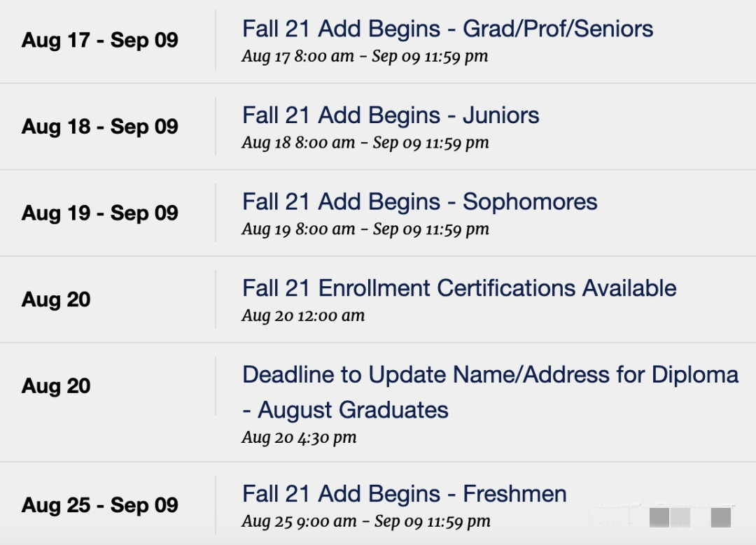Click time text Aug 19 8:00 am – Sep 09
This screenshot has width=756, height=545.
(365, 229)
